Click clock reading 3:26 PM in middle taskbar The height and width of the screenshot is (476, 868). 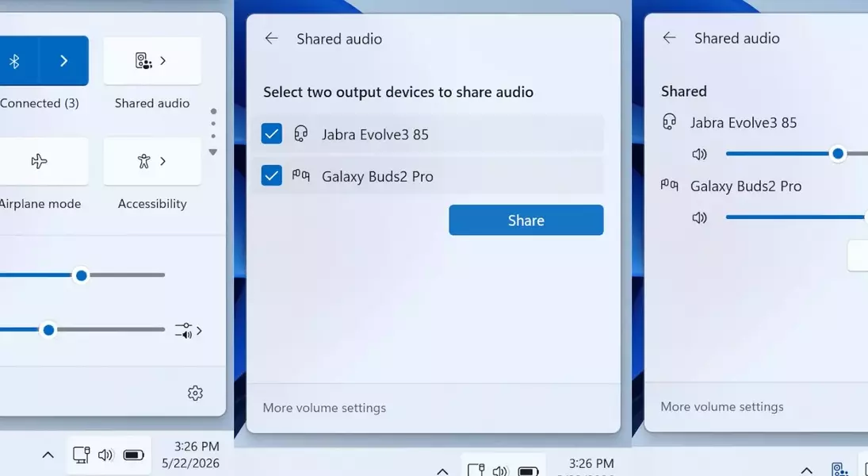coord(591,464)
